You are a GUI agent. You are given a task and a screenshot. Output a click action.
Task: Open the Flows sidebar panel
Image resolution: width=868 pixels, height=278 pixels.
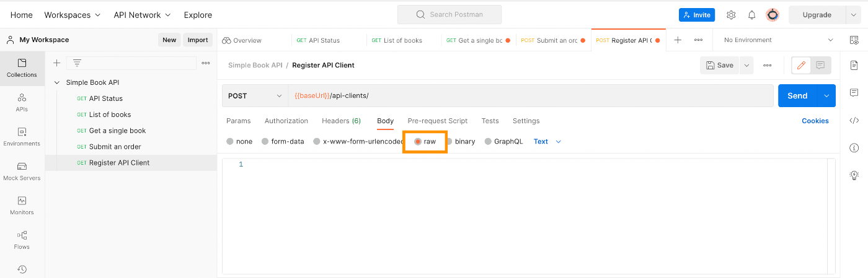(x=22, y=240)
